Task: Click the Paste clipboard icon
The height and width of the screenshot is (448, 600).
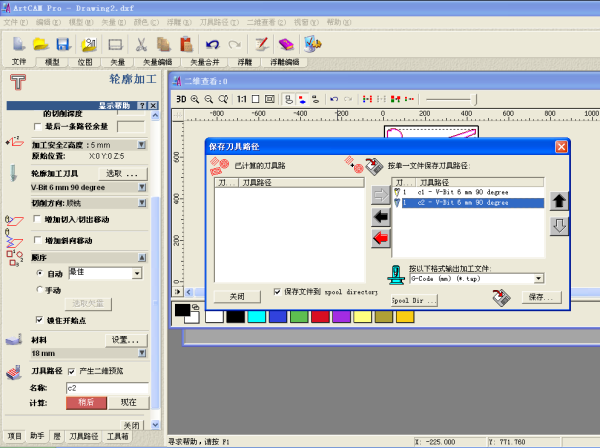Action: (186, 44)
